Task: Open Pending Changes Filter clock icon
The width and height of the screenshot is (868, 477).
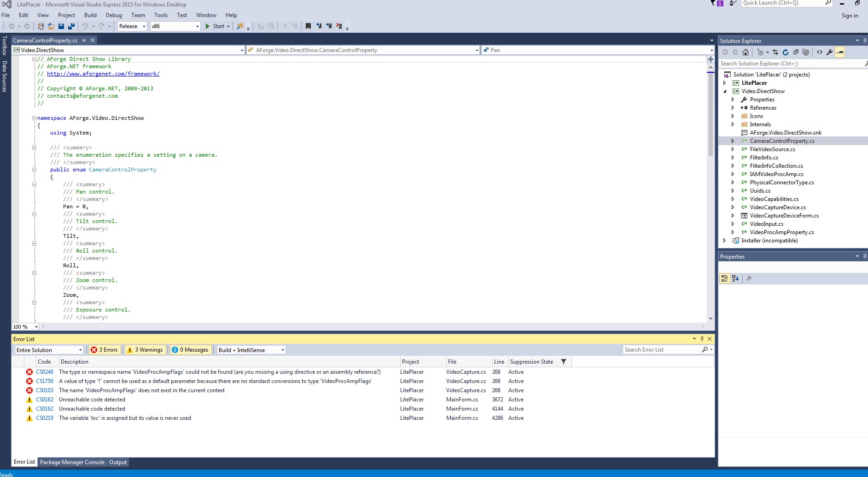Action: point(760,52)
